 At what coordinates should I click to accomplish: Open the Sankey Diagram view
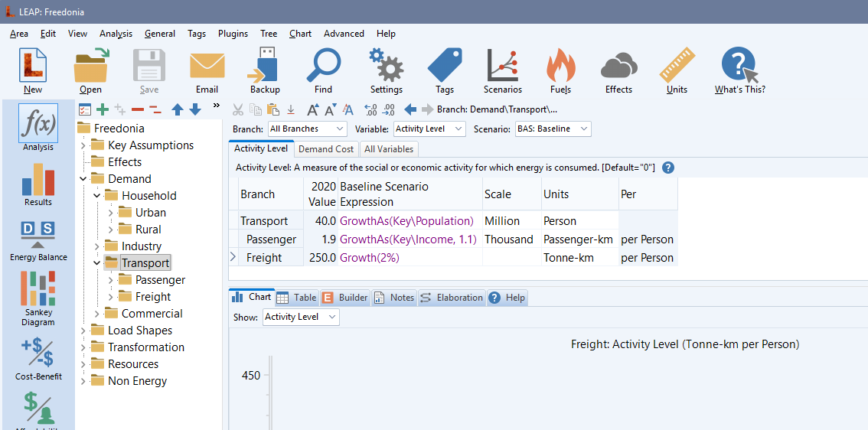38,299
